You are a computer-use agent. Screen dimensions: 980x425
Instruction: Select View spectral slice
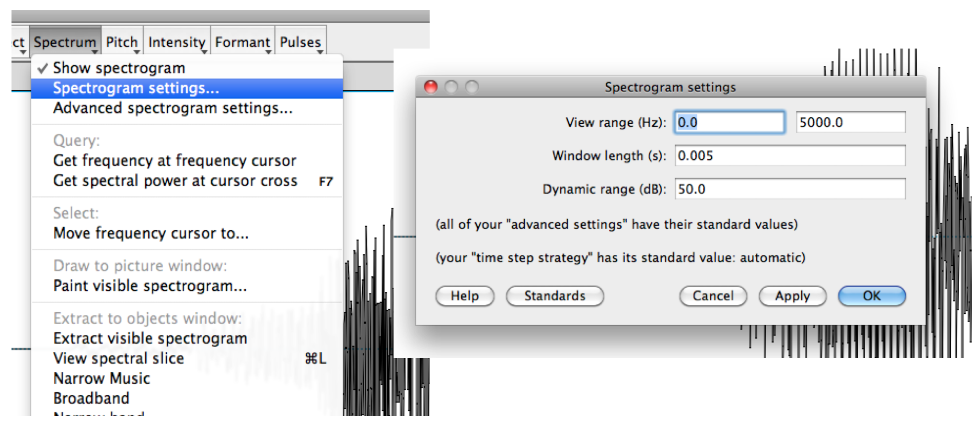pos(187,358)
